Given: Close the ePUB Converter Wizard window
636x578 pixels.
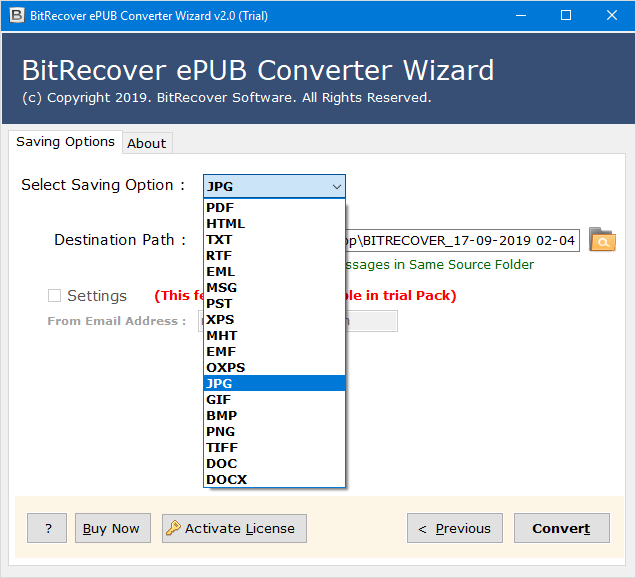Looking at the screenshot, I should (612, 15).
